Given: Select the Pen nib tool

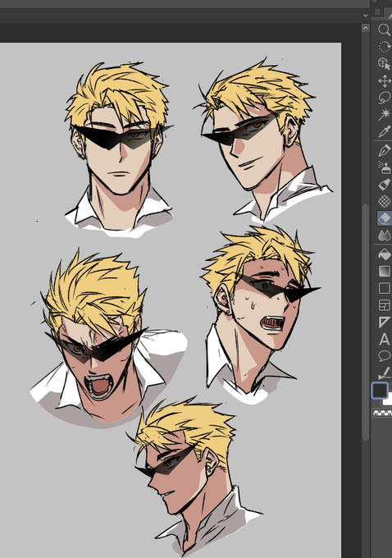Looking at the screenshot, I should pos(384,151).
